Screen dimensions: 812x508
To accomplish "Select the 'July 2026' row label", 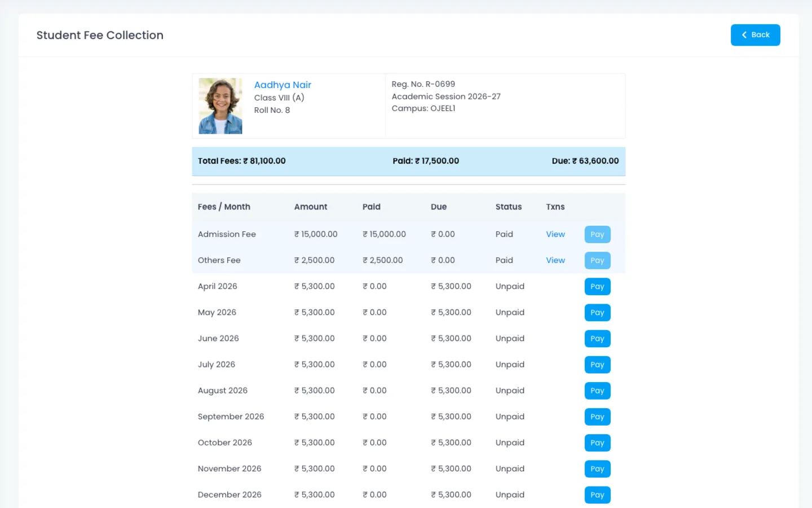I will coord(217,365).
